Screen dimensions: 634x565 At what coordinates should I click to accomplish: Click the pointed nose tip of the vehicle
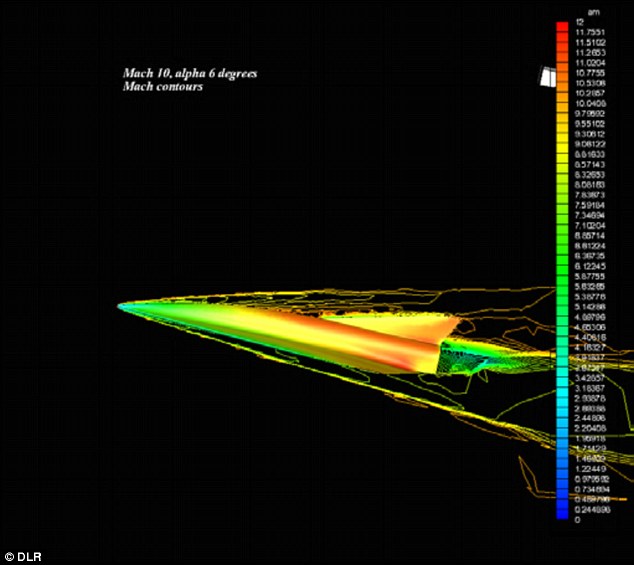click(119, 306)
